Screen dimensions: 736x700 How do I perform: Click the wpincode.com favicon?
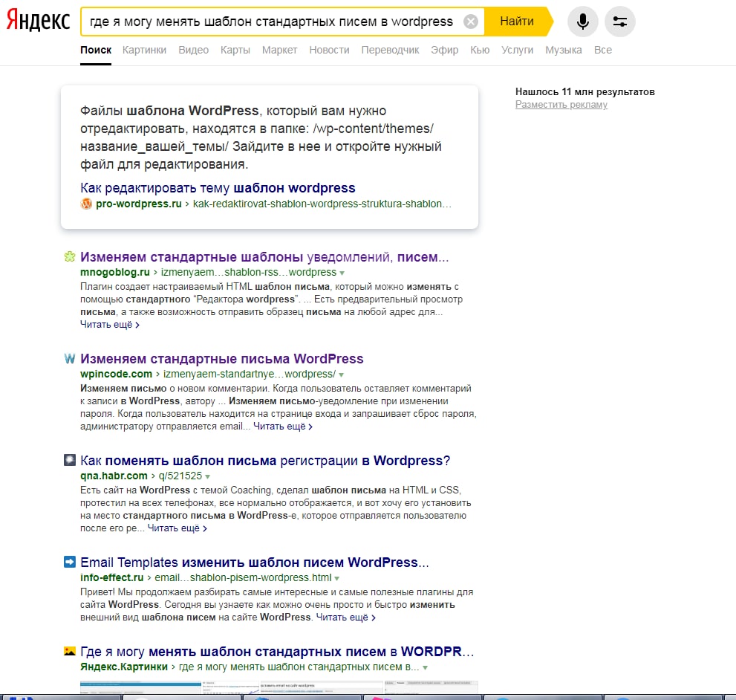[x=70, y=358]
